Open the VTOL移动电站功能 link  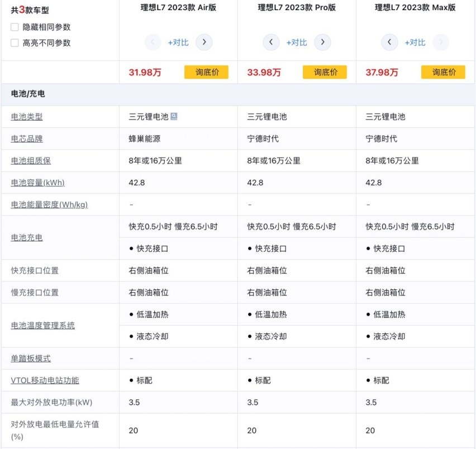click(45, 380)
